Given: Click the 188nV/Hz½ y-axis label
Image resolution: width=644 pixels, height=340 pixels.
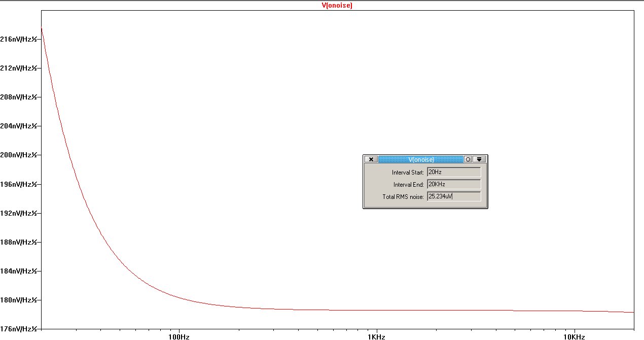Looking at the screenshot, I should point(18,242).
